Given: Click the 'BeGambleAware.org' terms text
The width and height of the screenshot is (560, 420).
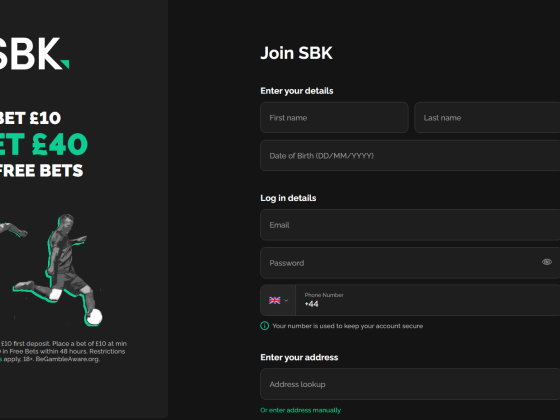Looking at the screenshot, I should (x=68, y=359).
